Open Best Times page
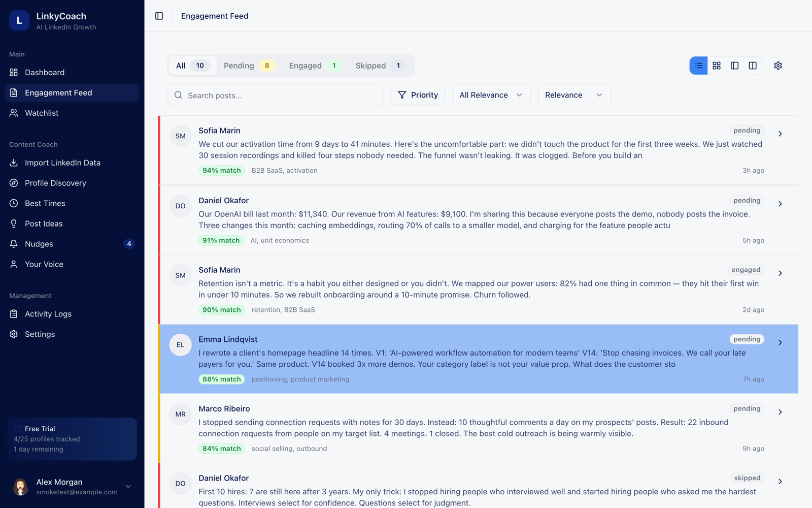This screenshot has height=508, width=812. click(x=72, y=203)
